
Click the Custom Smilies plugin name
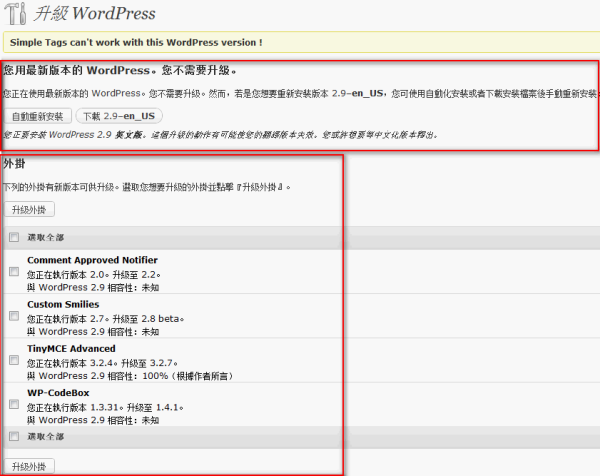click(x=63, y=305)
